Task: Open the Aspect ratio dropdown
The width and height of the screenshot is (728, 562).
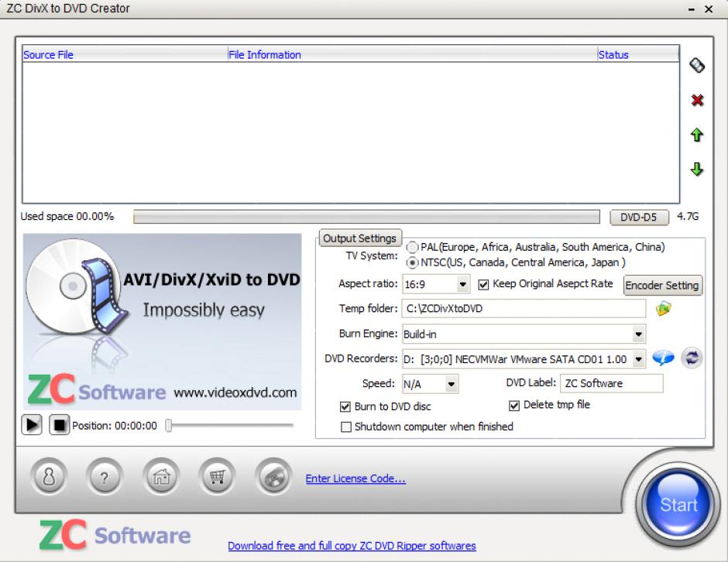Action: click(462, 285)
